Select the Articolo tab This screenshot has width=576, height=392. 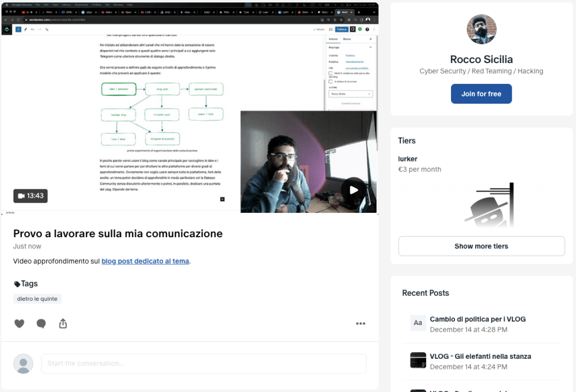click(334, 39)
